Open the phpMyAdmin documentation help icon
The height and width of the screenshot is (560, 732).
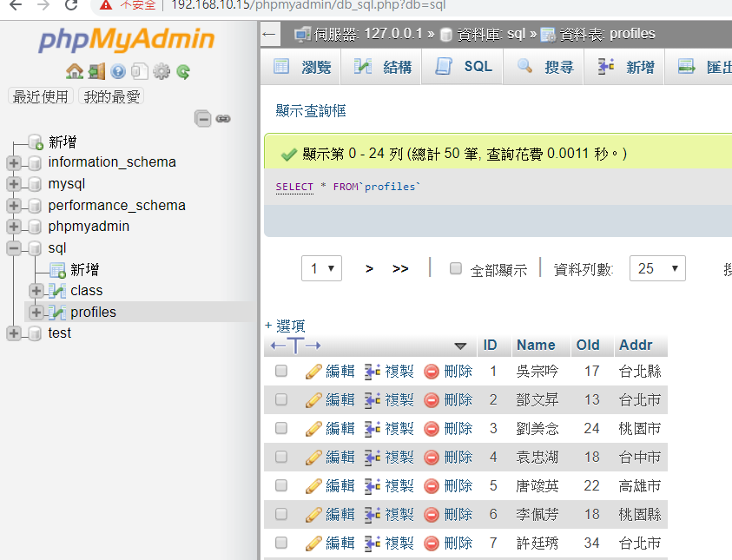coord(118,71)
